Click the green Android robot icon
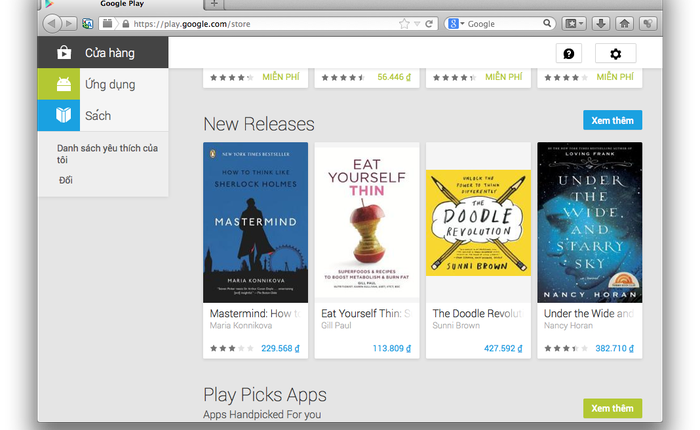Viewport: 700px width, 430px height. (x=63, y=84)
